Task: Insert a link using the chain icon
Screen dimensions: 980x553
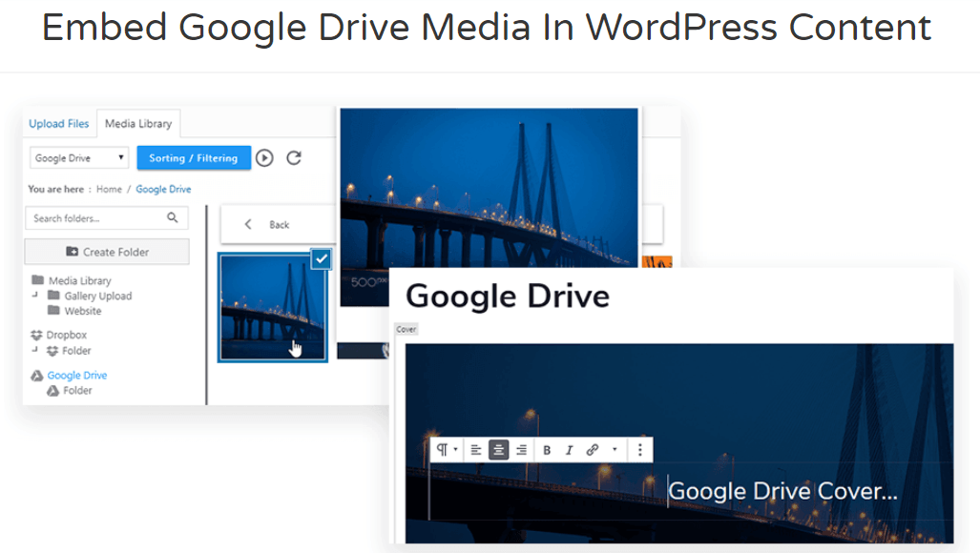Action: coord(593,450)
